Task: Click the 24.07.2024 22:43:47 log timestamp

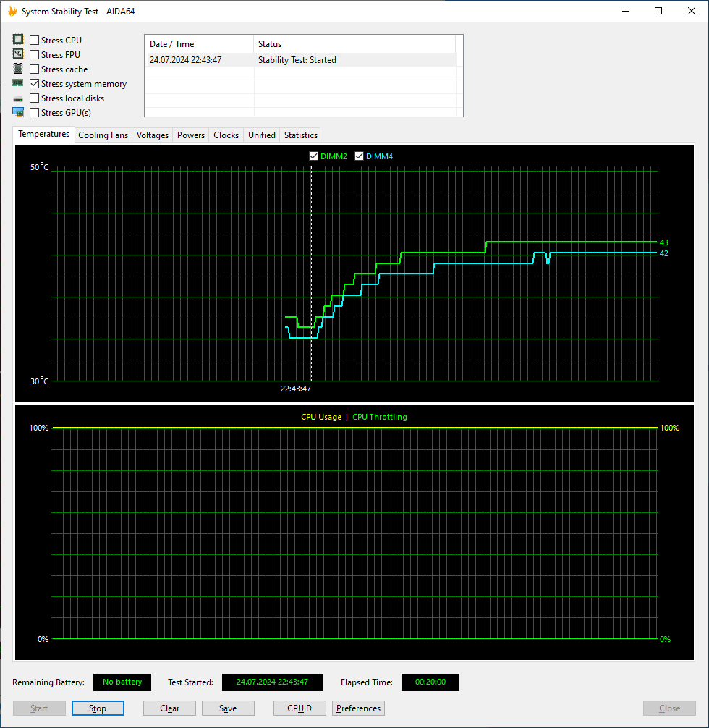Action: click(186, 60)
